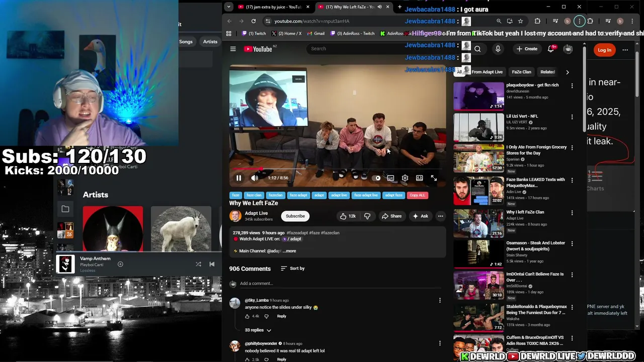Mute the YouTube video volume
The width and height of the screenshot is (644, 362).
[x=255, y=178]
